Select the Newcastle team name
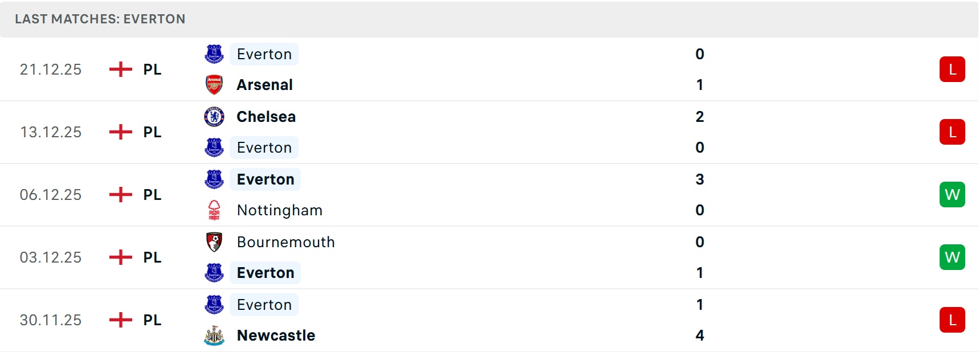The width and height of the screenshot is (980, 352). (x=276, y=335)
